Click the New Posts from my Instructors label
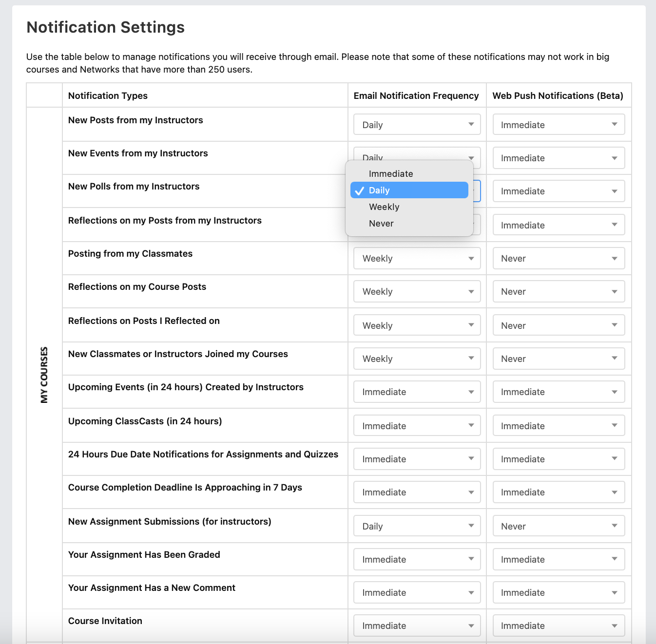The width and height of the screenshot is (656, 644). click(135, 120)
